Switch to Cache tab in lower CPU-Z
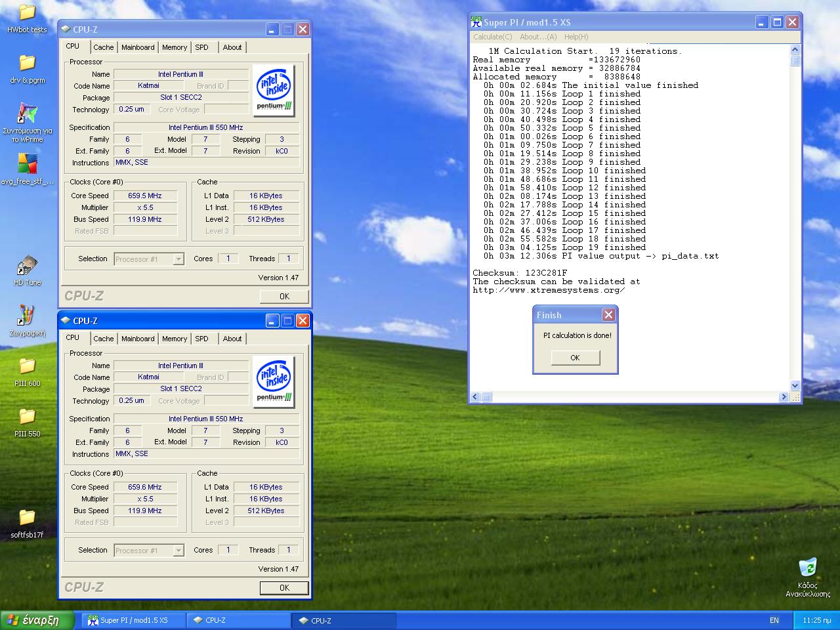This screenshot has width=840, height=630. pos(103,339)
